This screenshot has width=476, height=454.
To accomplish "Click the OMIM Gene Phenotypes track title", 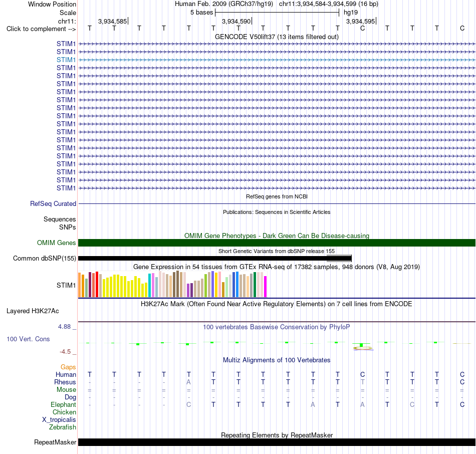I will coord(277,236).
